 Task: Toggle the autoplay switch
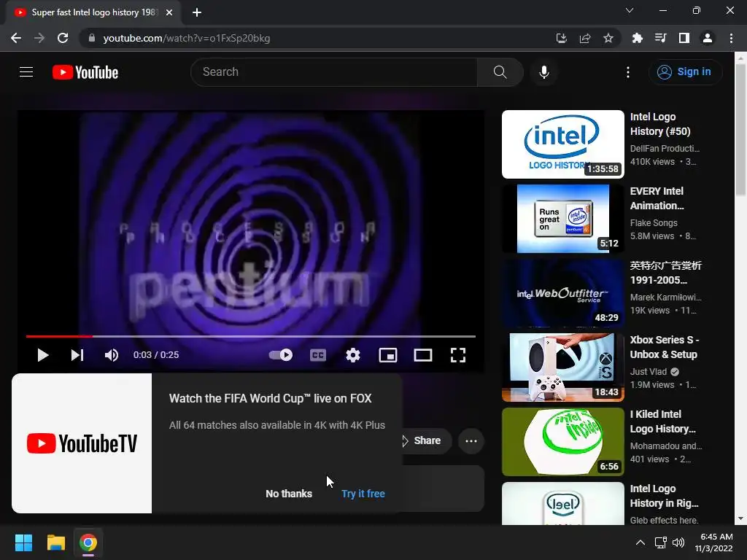(x=281, y=355)
